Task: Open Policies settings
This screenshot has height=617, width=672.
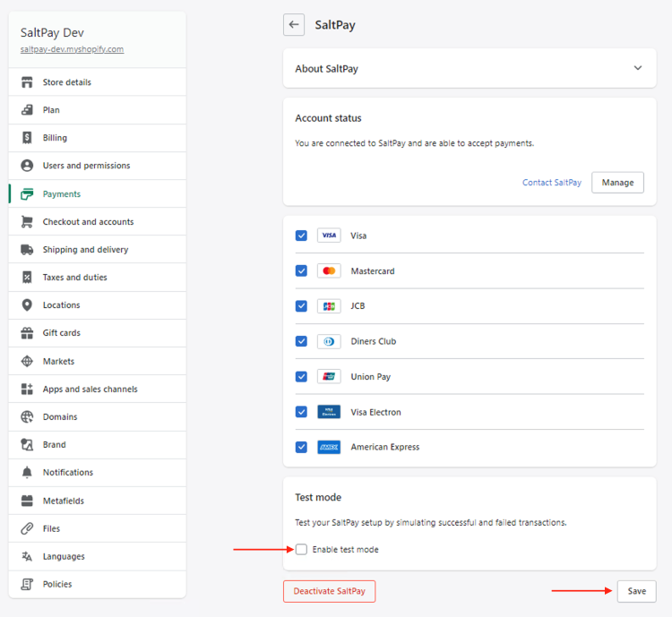Action: pos(98,584)
